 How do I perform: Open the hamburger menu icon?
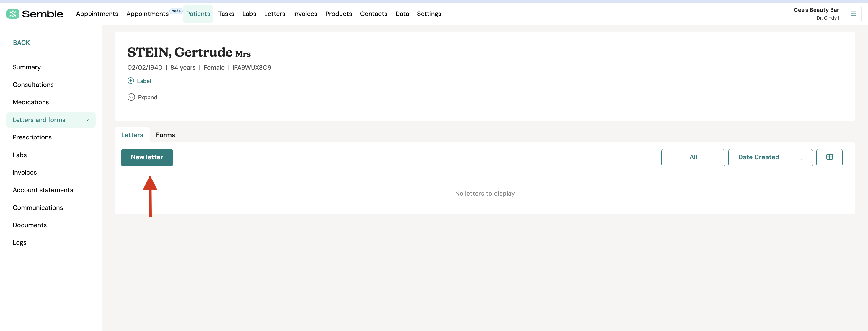pyautogui.click(x=853, y=14)
